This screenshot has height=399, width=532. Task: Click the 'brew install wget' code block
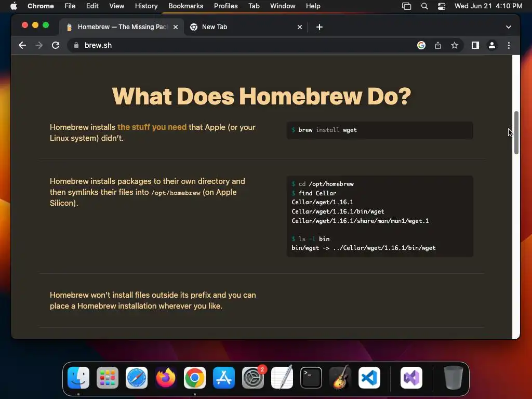[380, 130]
